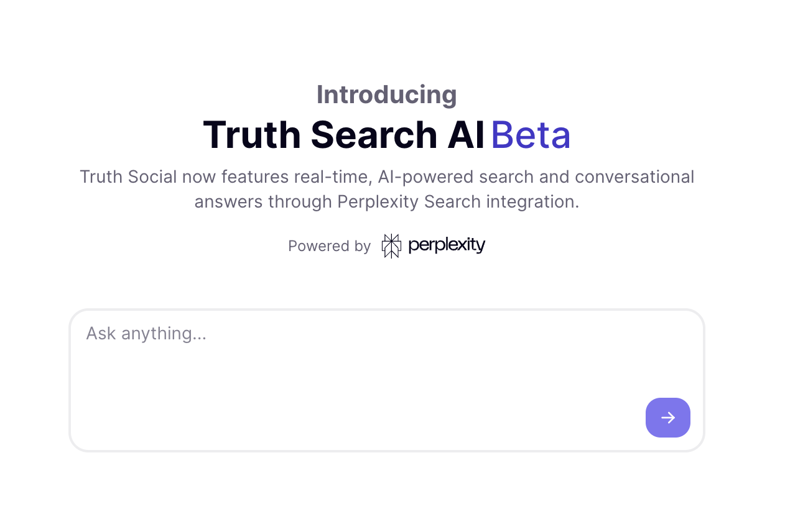Click "Truth Social" in the description
Screen dimensions: 785x532
point(129,177)
